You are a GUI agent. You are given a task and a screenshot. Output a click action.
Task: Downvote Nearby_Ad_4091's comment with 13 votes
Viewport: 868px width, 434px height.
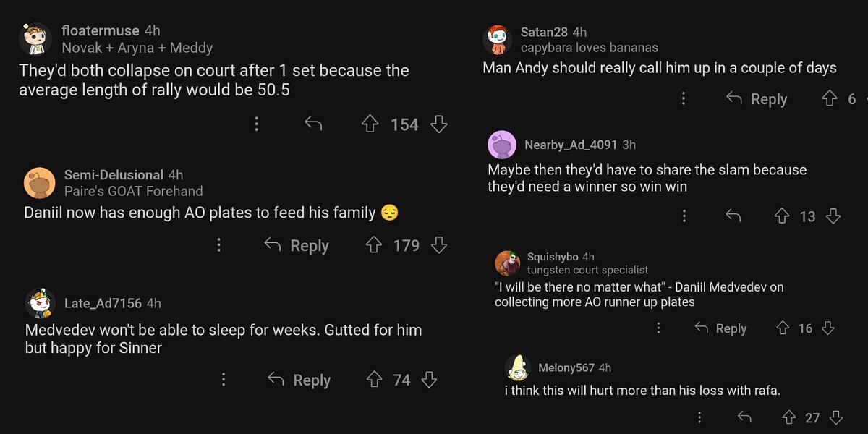pyautogui.click(x=833, y=216)
